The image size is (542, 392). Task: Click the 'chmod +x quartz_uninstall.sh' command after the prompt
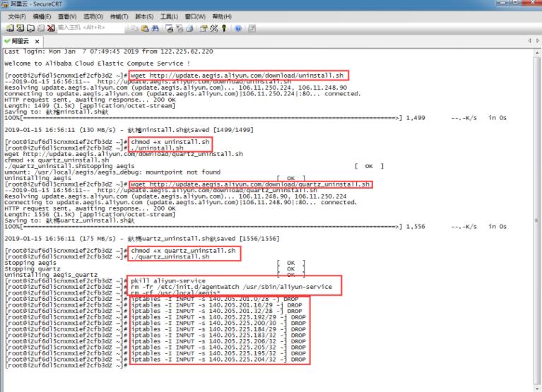[x=183, y=251]
